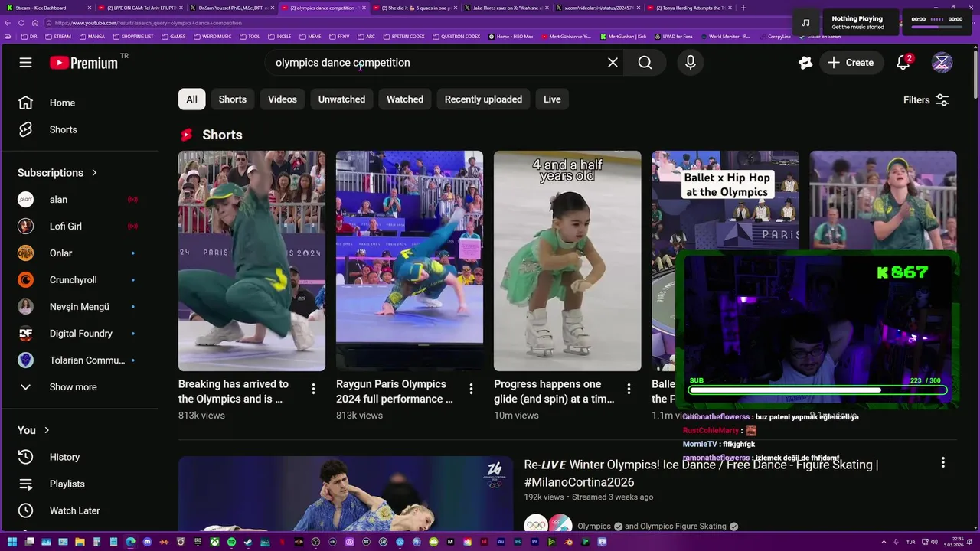Switch to Stream - Kick Dashboard tab
This screenshot has height=551, width=980.
[x=48, y=8]
